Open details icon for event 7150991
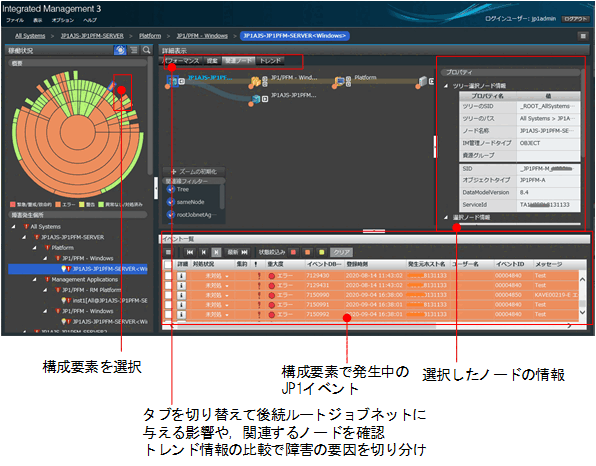 pyautogui.click(x=181, y=304)
